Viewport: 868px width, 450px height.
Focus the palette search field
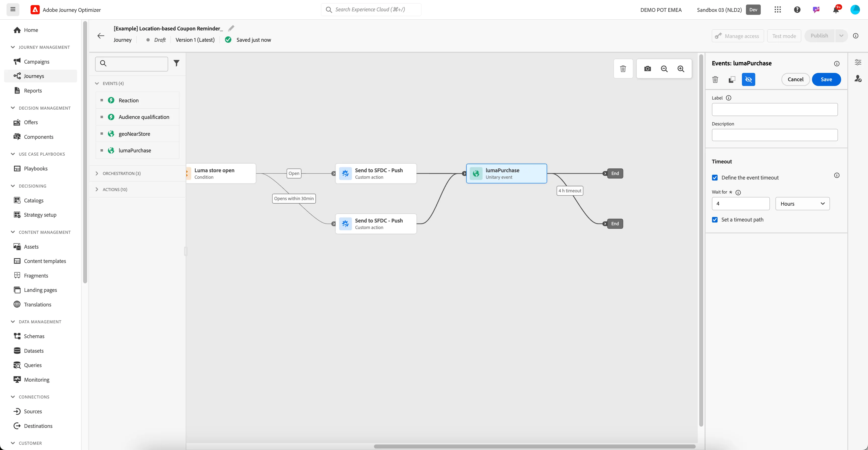coord(131,64)
